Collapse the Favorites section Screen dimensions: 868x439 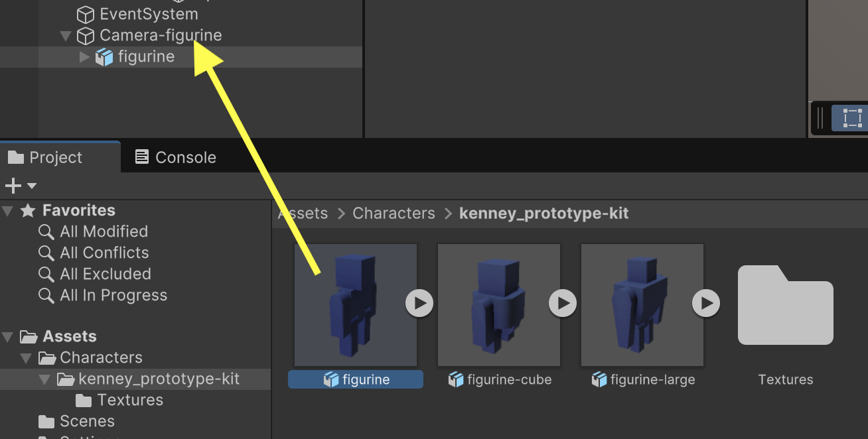(x=8, y=211)
